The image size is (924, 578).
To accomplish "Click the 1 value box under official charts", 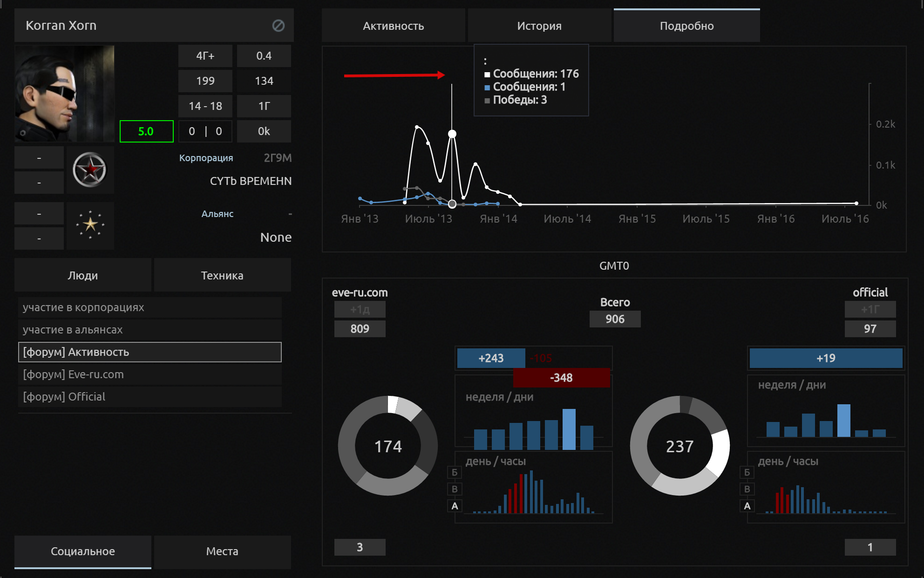I will (870, 547).
